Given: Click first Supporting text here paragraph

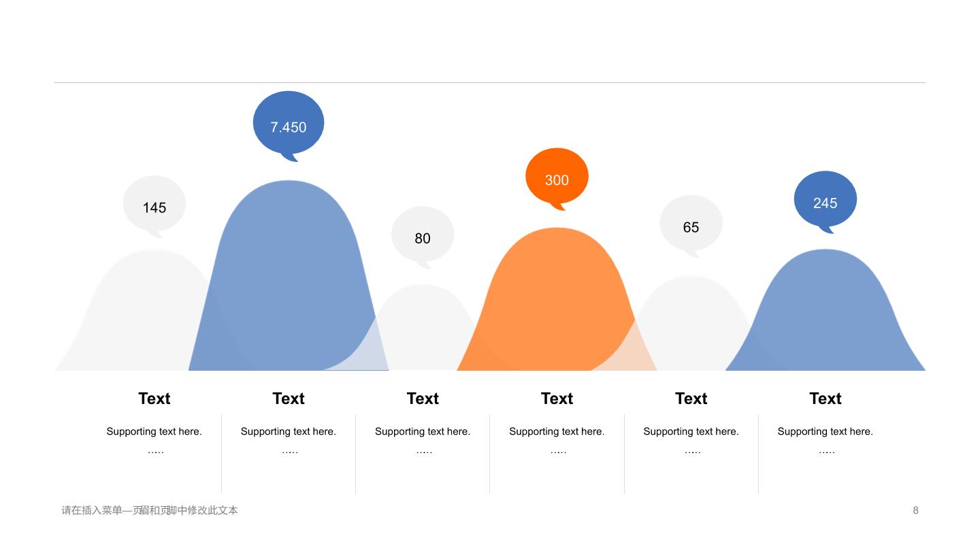Looking at the screenshot, I should click(154, 431).
